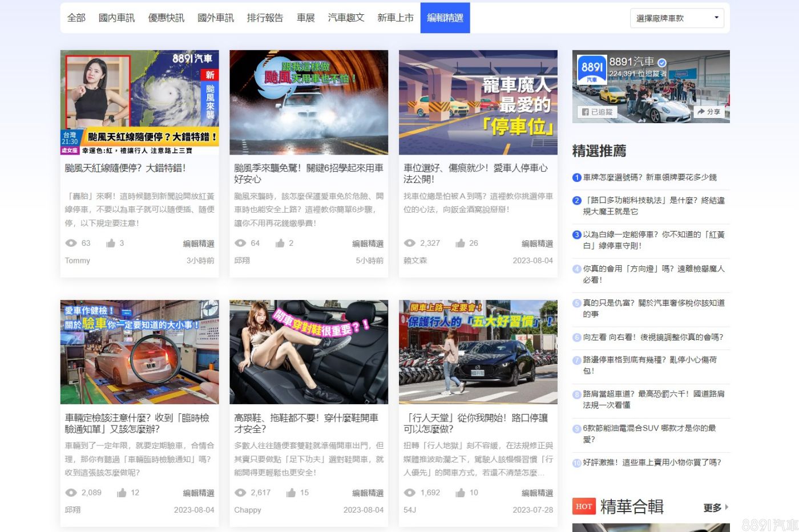Select the 新車上市 tab
The height and width of the screenshot is (532, 799).
(x=395, y=18)
